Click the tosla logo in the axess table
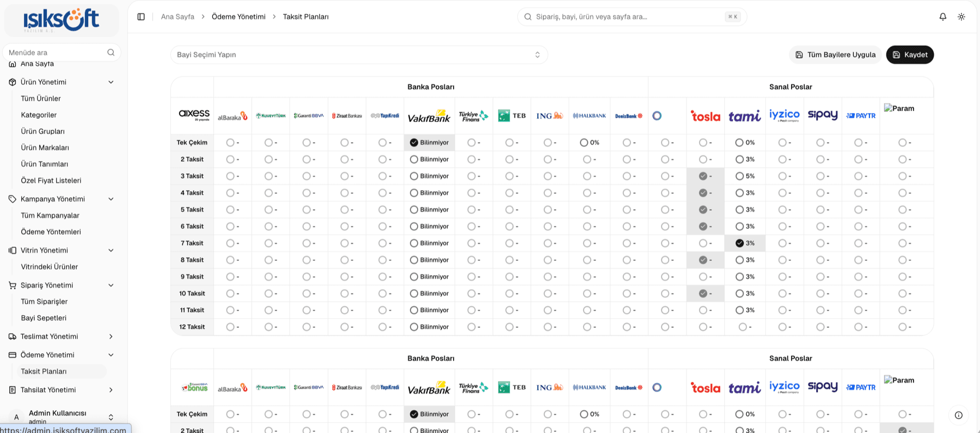The image size is (980, 433). pos(706,116)
